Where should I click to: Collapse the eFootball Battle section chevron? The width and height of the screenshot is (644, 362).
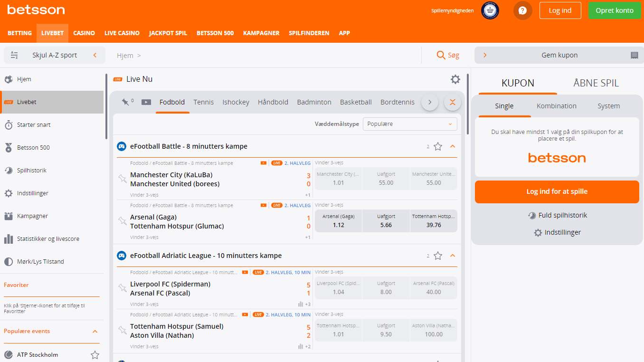[x=452, y=146]
